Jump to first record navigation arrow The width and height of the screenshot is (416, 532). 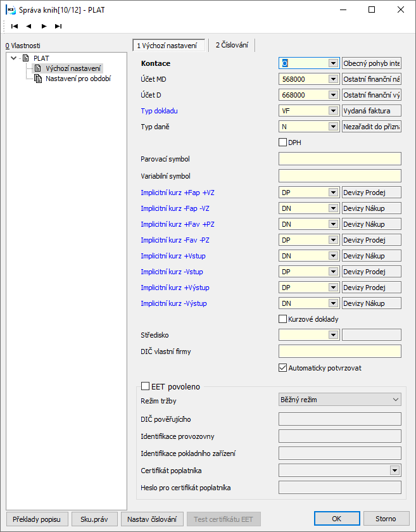click(15, 26)
